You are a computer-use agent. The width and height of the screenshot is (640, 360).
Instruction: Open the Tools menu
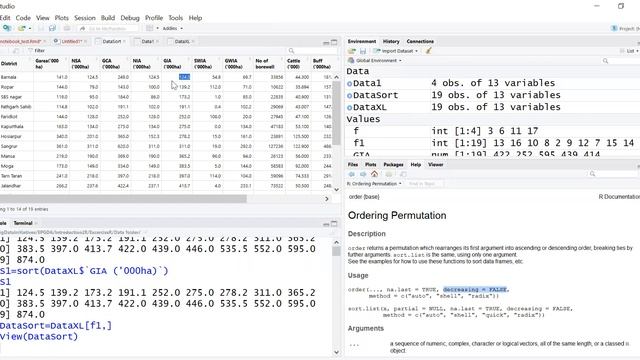(176, 18)
